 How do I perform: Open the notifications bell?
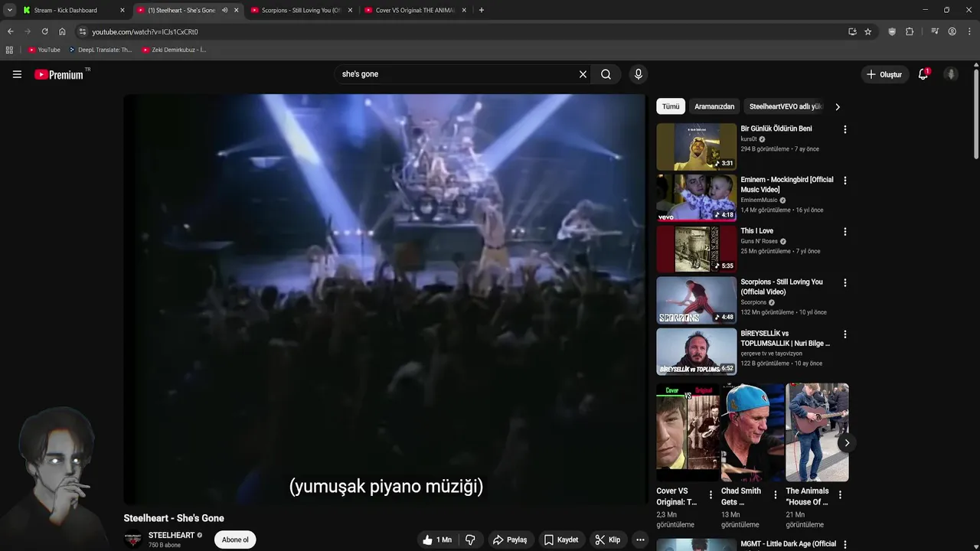923,74
